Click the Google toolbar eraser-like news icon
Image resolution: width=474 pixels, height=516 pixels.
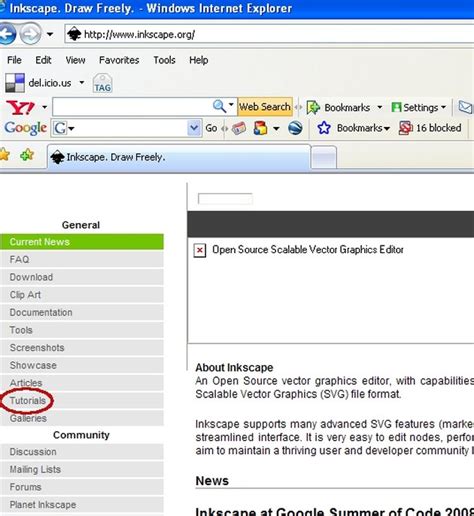pos(239,128)
